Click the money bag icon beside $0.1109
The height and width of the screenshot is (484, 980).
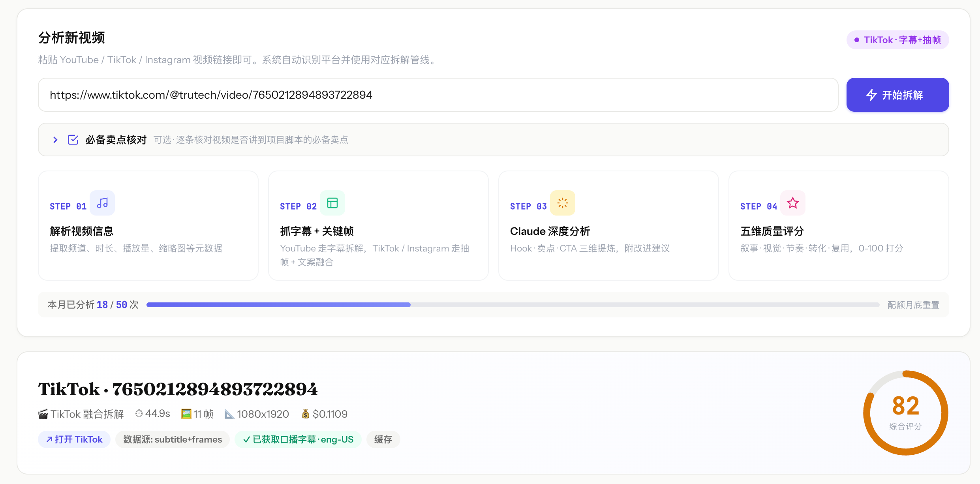click(306, 414)
